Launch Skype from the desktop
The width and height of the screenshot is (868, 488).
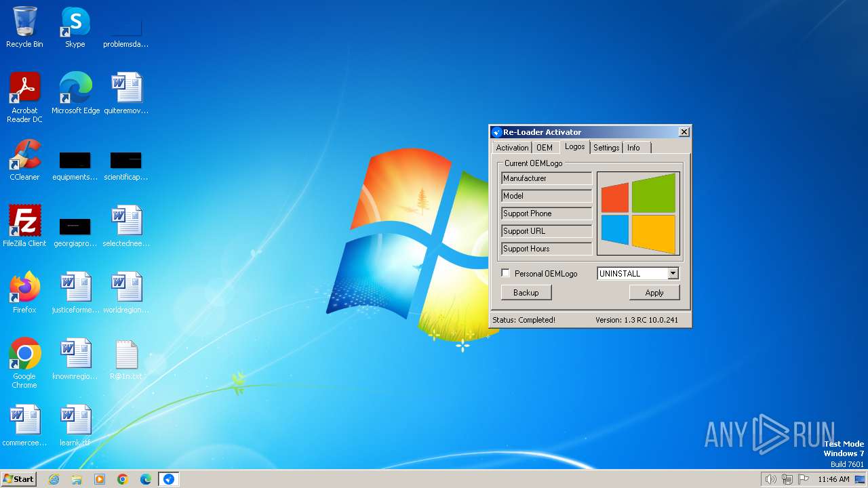pos(75,27)
